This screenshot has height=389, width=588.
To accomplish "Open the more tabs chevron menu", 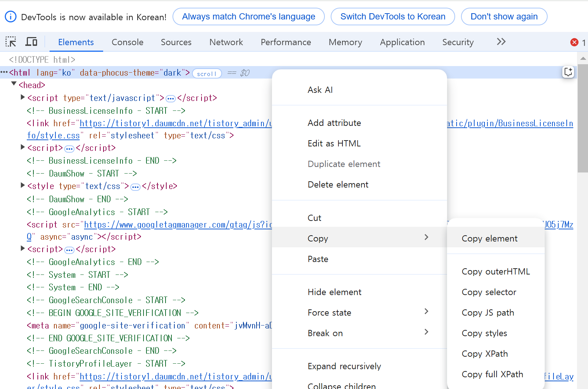I will tap(501, 42).
